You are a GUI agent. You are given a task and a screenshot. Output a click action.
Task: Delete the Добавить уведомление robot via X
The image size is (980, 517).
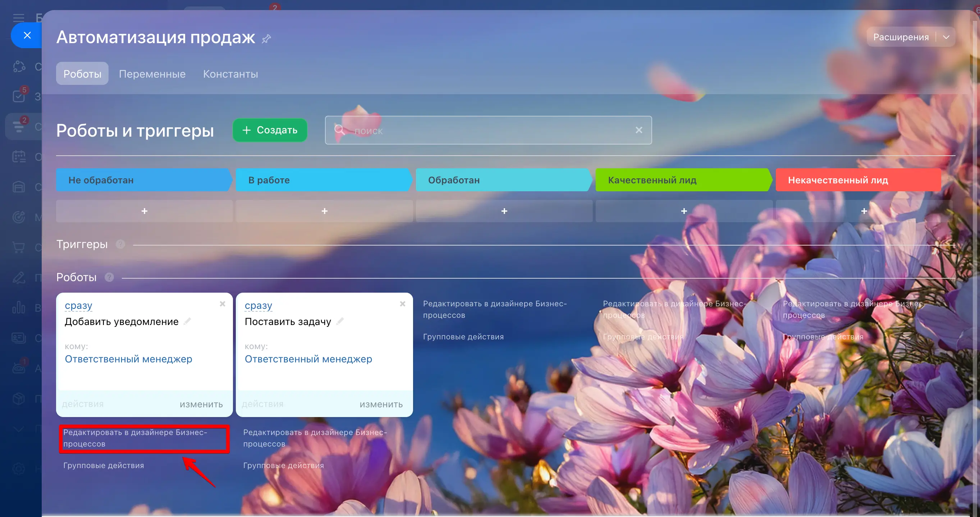tap(223, 303)
